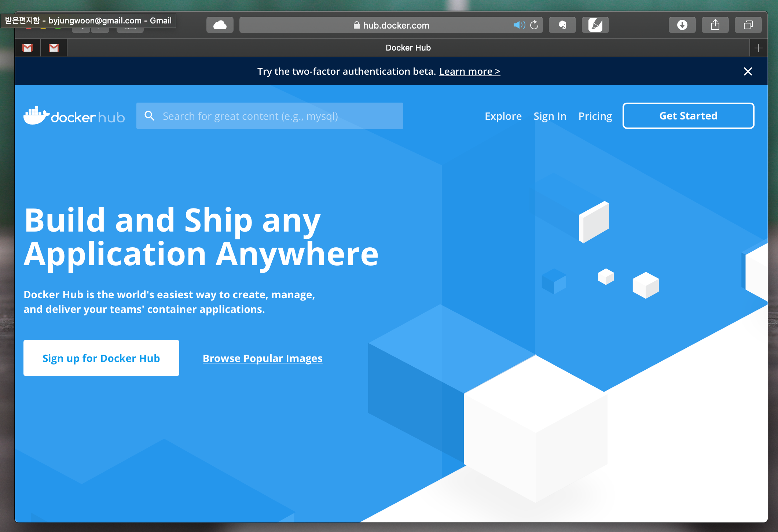Reload the page with refresh icon
The width and height of the screenshot is (778, 532).
pyautogui.click(x=535, y=25)
